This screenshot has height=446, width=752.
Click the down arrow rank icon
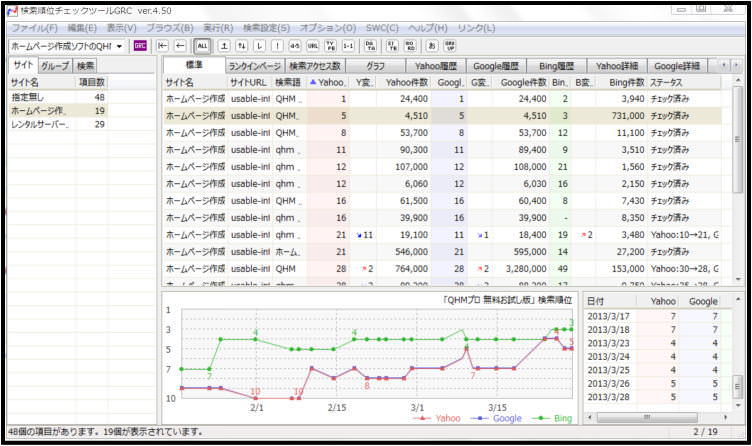[259, 46]
